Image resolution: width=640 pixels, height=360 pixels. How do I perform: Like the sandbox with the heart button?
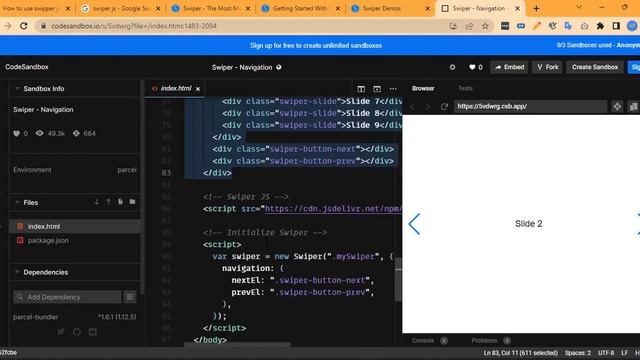(x=476, y=67)
